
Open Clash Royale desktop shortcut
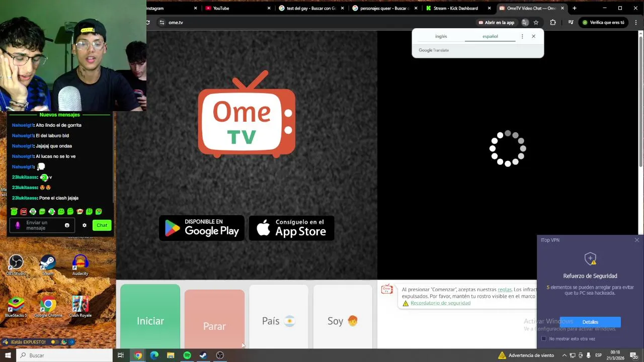pyautogui.click(x=80, y=307)
